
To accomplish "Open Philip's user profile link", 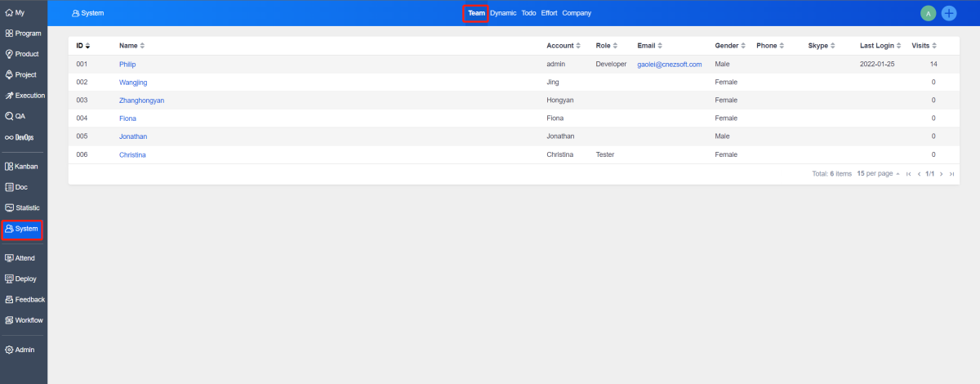I will 127,64.
